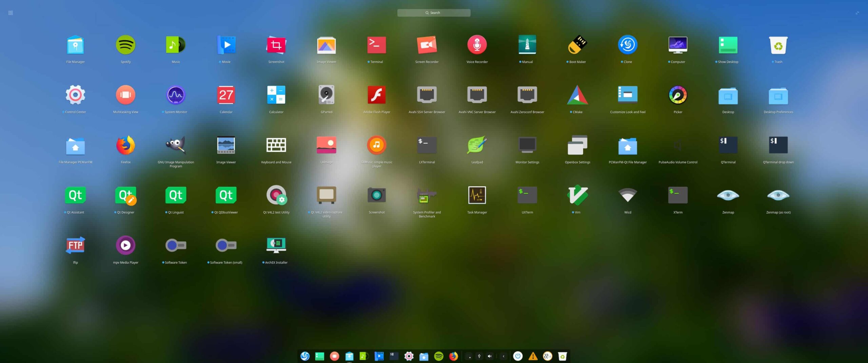Launch Qt Designer
This screenshot has width=868, height=363.
(x=125, y=195)
